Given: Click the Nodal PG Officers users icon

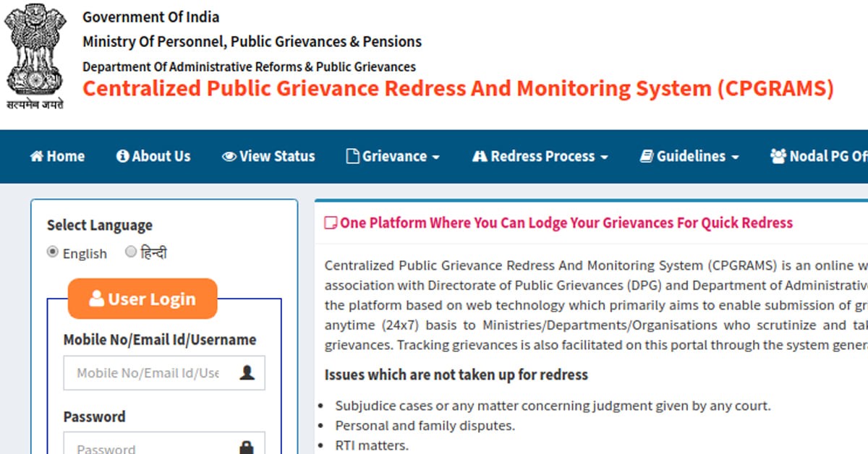Looking at the screenshot, I should click(778, 156).
